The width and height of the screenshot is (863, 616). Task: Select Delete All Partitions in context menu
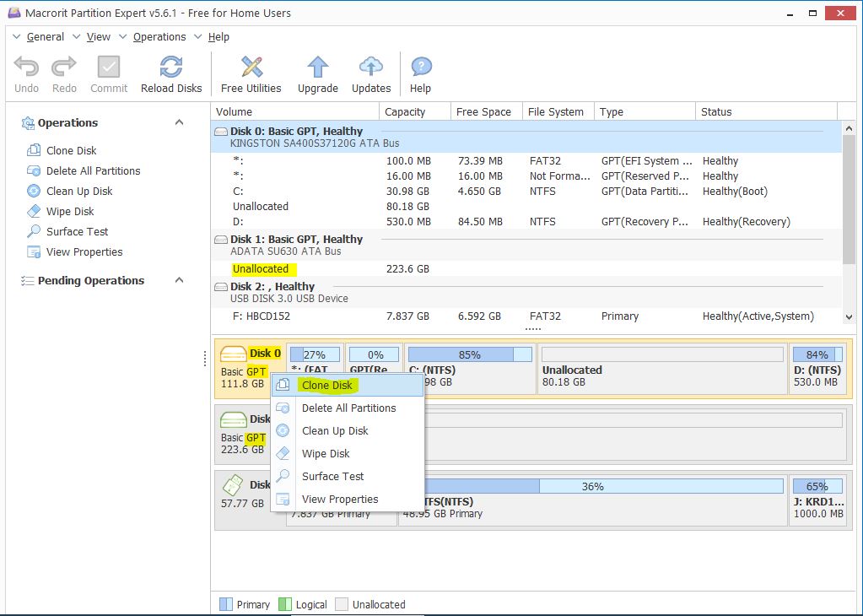pos(348,408)
